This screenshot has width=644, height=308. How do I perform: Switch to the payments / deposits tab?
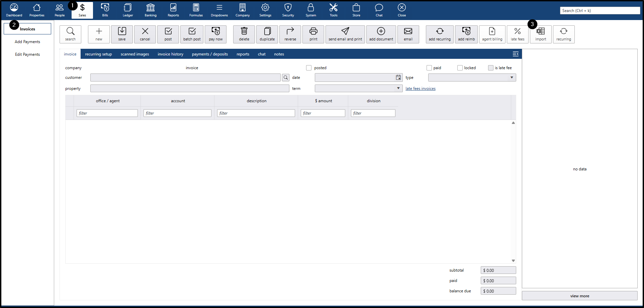210,54
